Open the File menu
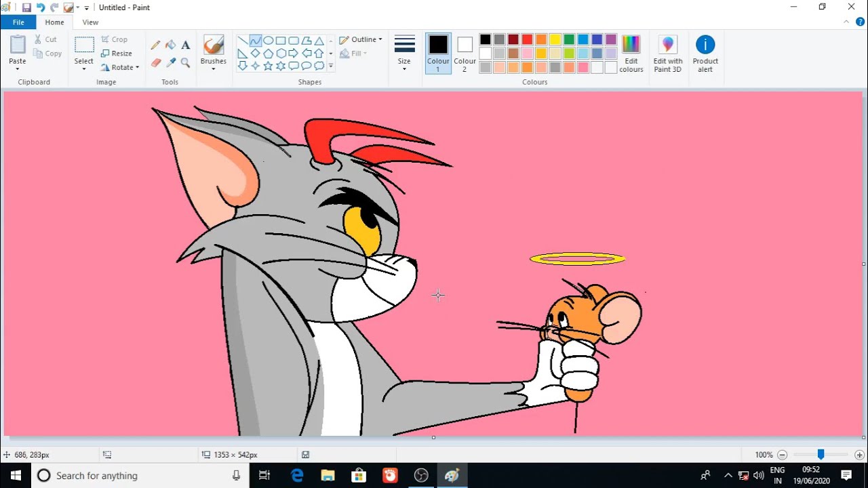This screenshot has width=868, height=488. tap(18, 22)
